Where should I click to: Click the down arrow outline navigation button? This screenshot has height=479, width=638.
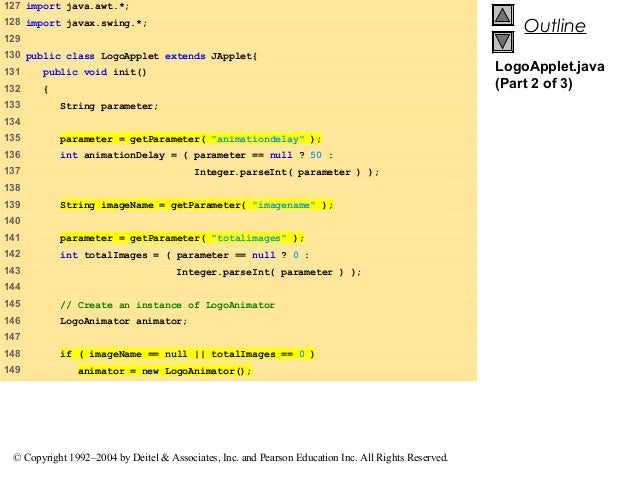click(x=503, y=42)
